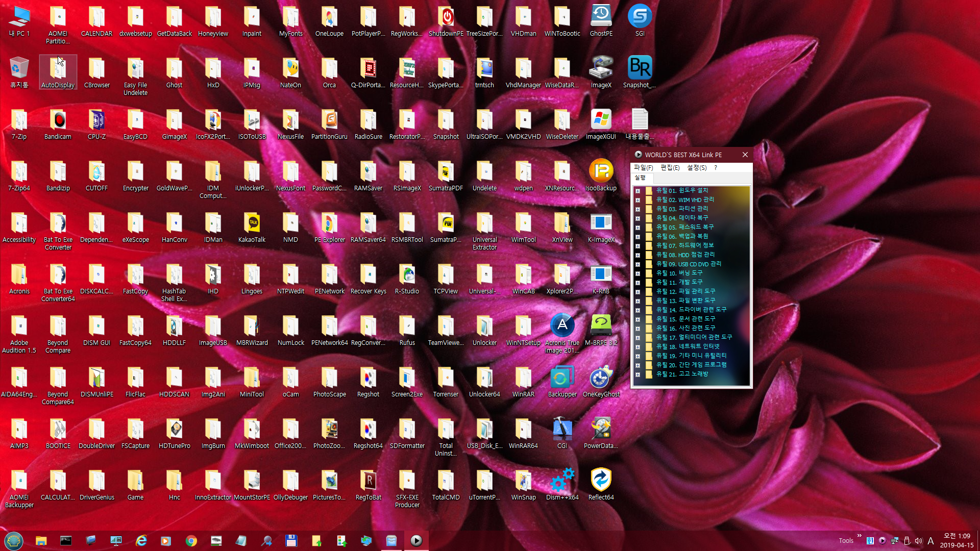Screen dimensions: 980x551
Task: Select 유틸 03. 파티션 관리 tree row
Action: click(x=682, y=209)
